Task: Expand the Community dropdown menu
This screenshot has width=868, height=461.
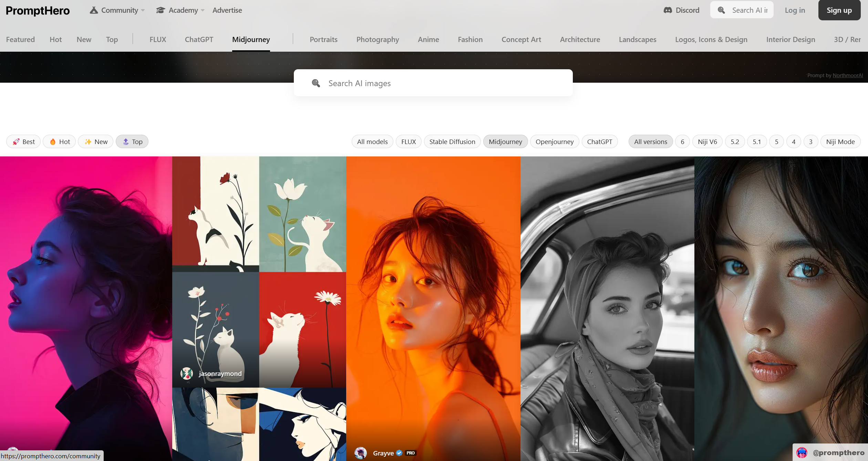Action: (117, 10)
